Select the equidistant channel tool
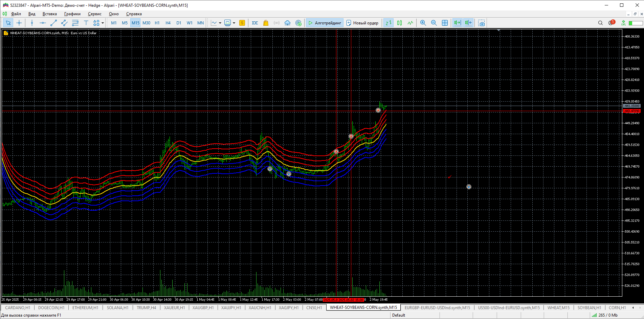 coord(64,23)
